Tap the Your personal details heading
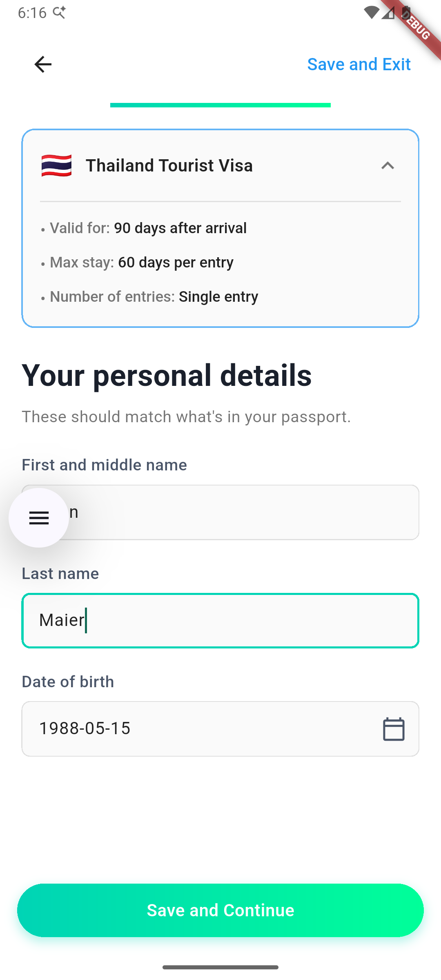This screenshot has height=980, width=441. tap(167, 376)
